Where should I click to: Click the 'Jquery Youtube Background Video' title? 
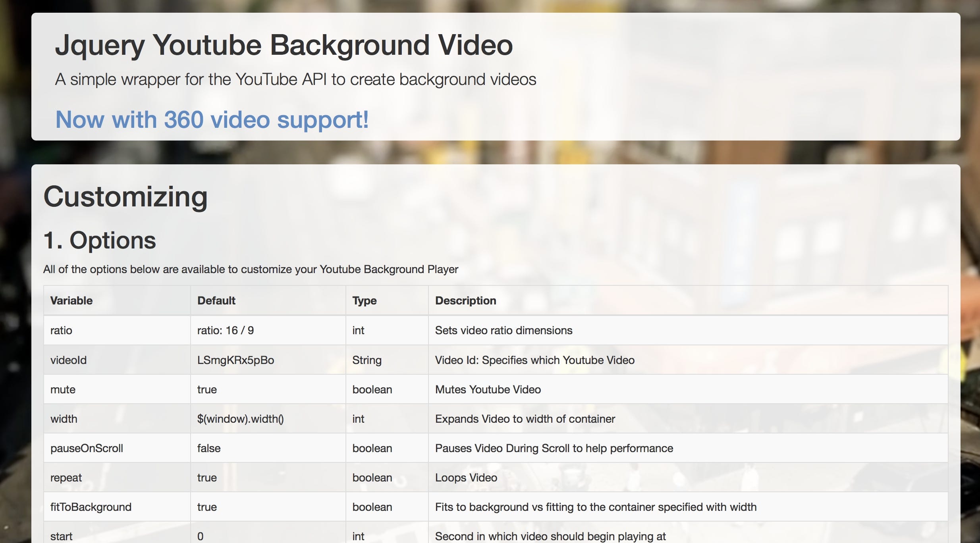point(284,46)
